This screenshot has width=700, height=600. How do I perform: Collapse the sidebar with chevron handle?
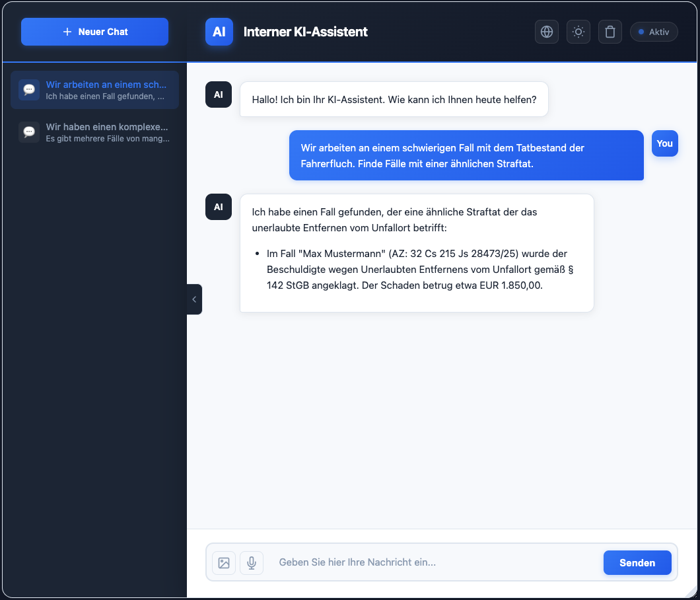194,299
